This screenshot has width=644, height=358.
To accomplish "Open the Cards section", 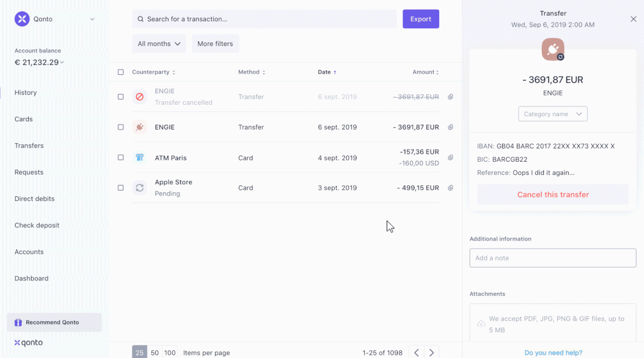I will (24, 119).
